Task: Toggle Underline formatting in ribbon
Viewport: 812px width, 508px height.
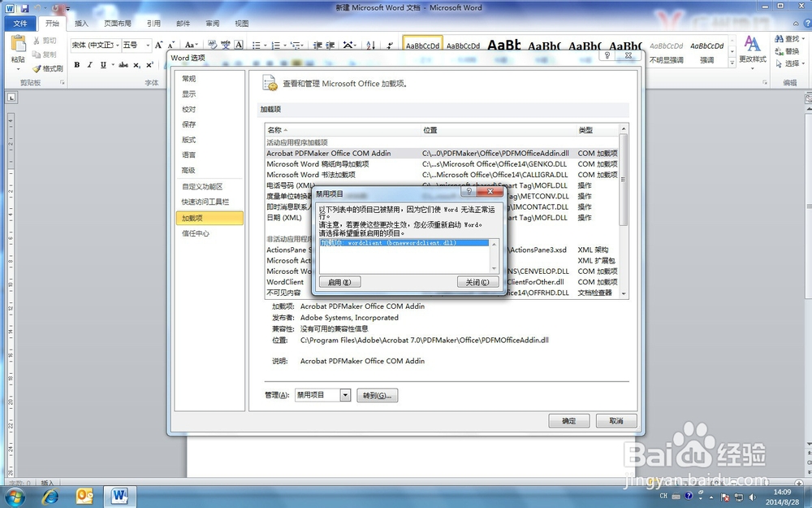Action: click(103, 65)
